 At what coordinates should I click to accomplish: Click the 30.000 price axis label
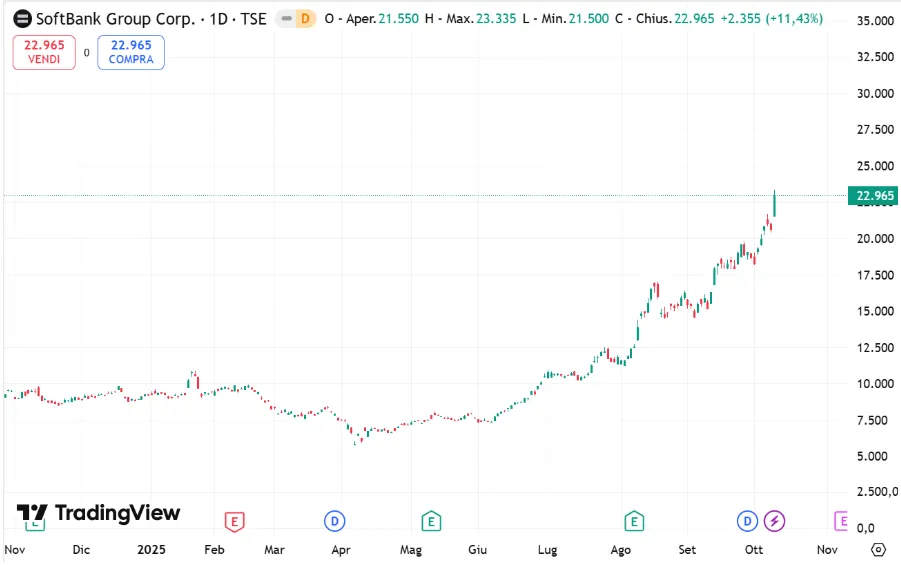875,93
